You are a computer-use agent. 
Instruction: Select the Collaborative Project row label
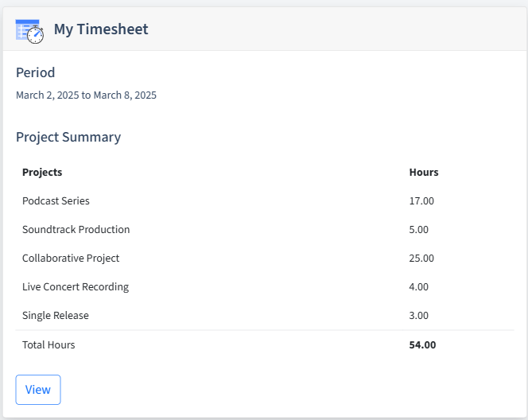pyautogui.click(x=71, y=258)
